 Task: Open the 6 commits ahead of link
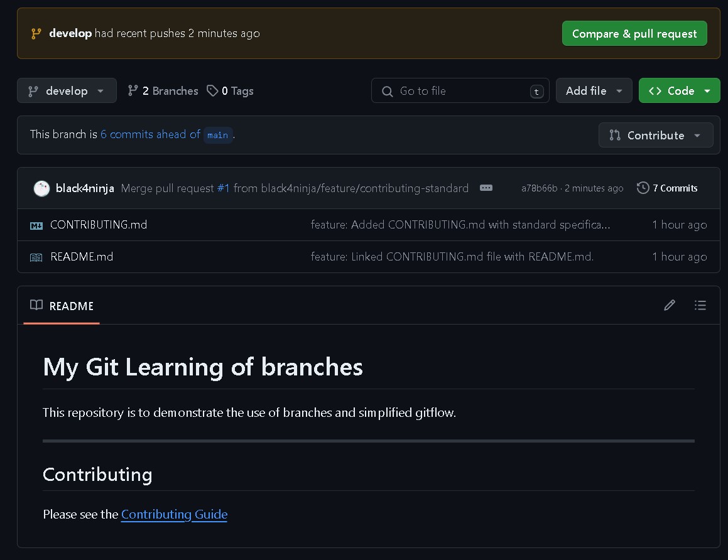(x=150, y=134)
